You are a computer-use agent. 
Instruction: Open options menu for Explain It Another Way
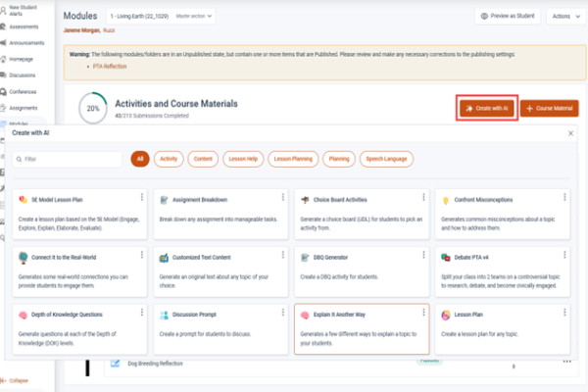(x=423, y=312)
